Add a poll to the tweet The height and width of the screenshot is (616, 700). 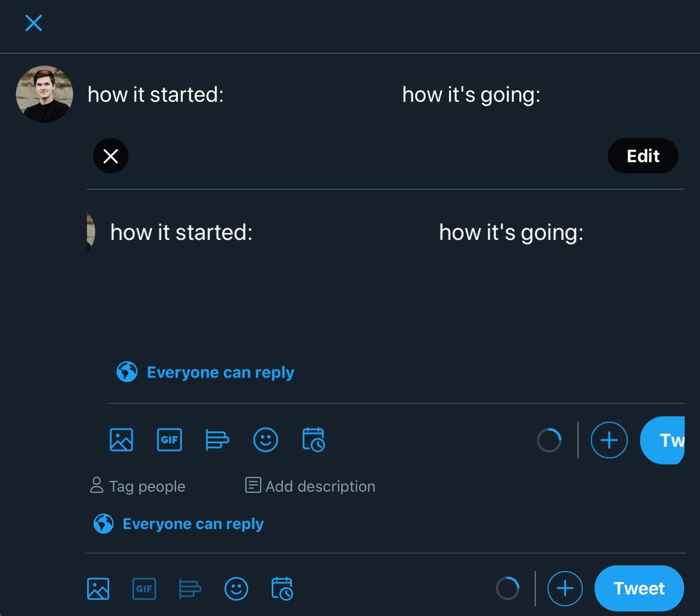click(x=217, y=440)
